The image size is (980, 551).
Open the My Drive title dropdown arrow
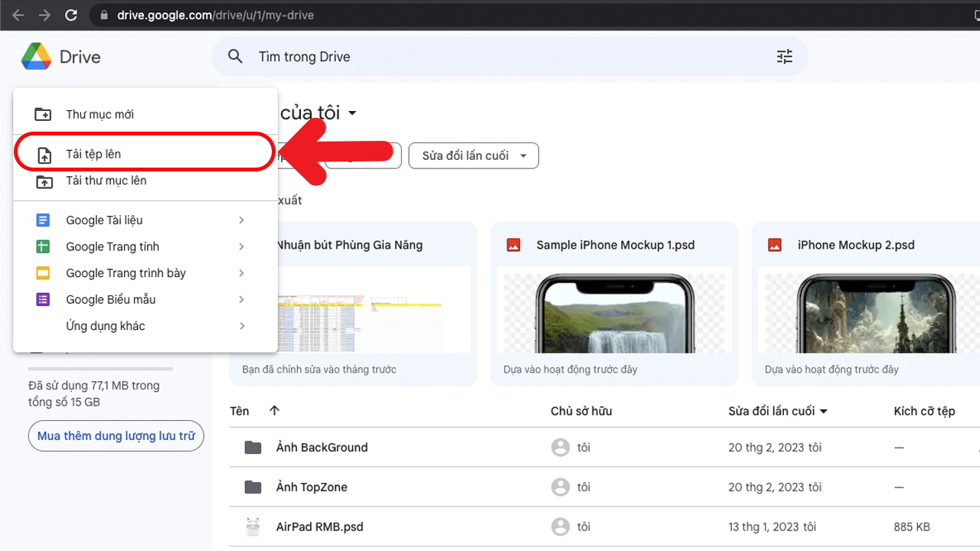[x=352, y=113]
